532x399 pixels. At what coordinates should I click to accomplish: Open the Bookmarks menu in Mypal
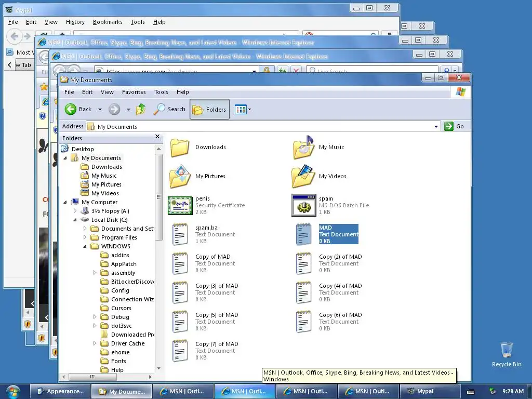click(108, 22)
